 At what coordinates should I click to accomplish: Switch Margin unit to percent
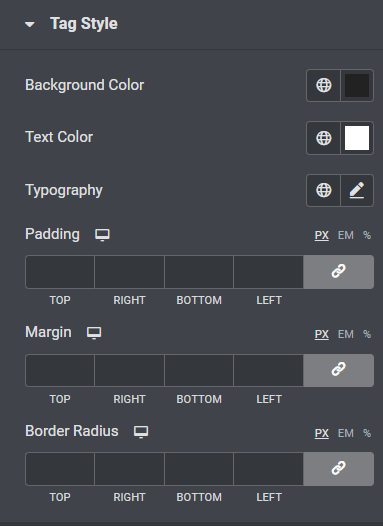[x=367, y=334]
